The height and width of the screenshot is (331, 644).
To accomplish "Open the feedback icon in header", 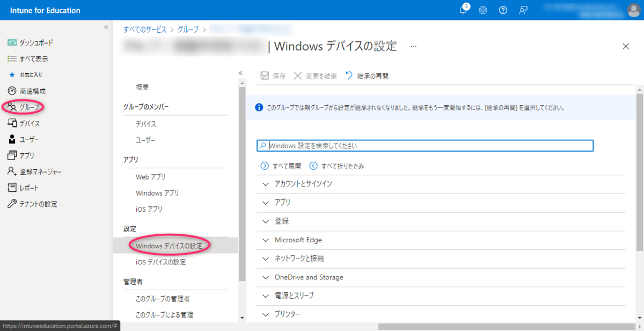I will coord(523,10).
